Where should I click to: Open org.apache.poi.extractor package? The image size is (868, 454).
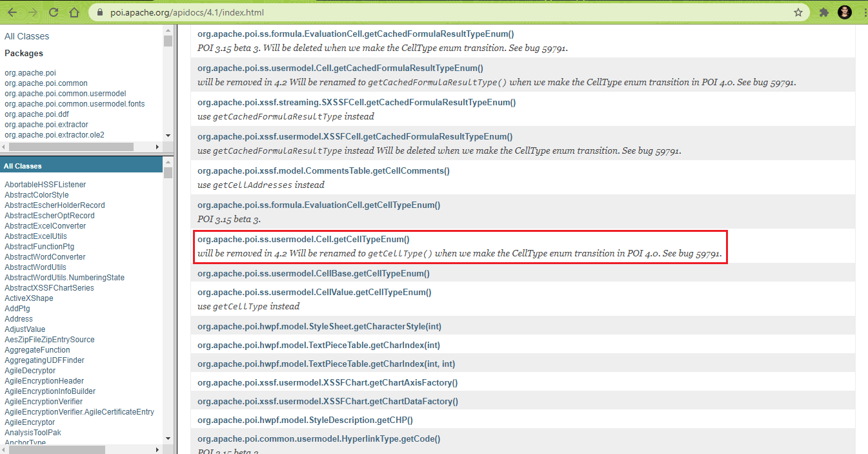[46, 125]
